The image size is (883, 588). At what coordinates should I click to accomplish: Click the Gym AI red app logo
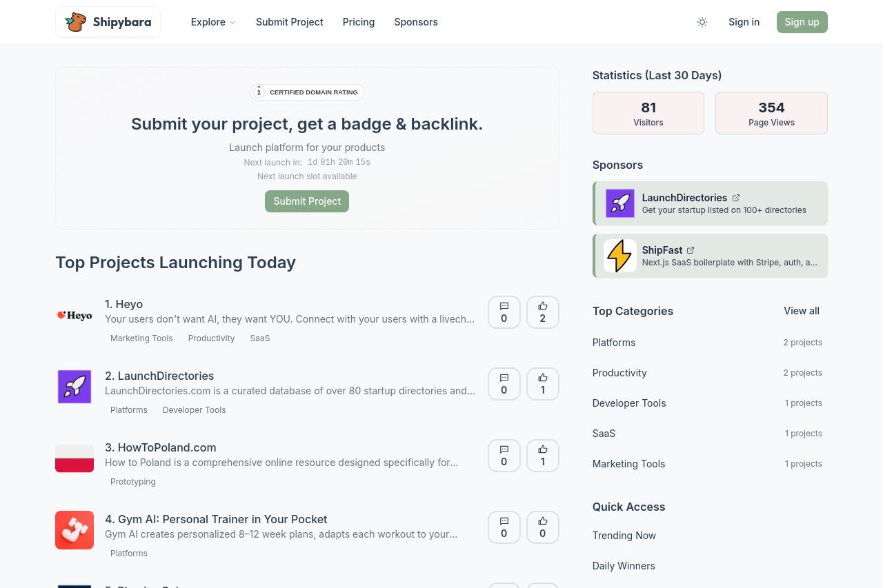(75, 530)
